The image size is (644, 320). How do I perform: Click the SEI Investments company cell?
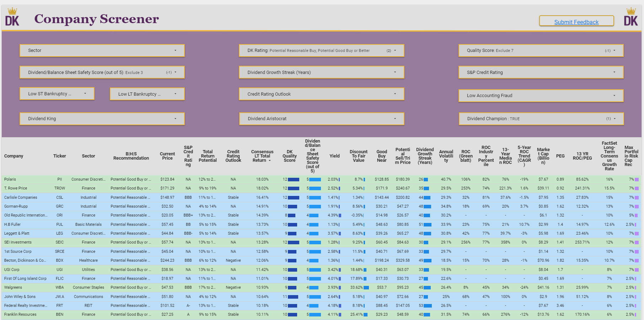pyautogui.click(x=18, y=242)
